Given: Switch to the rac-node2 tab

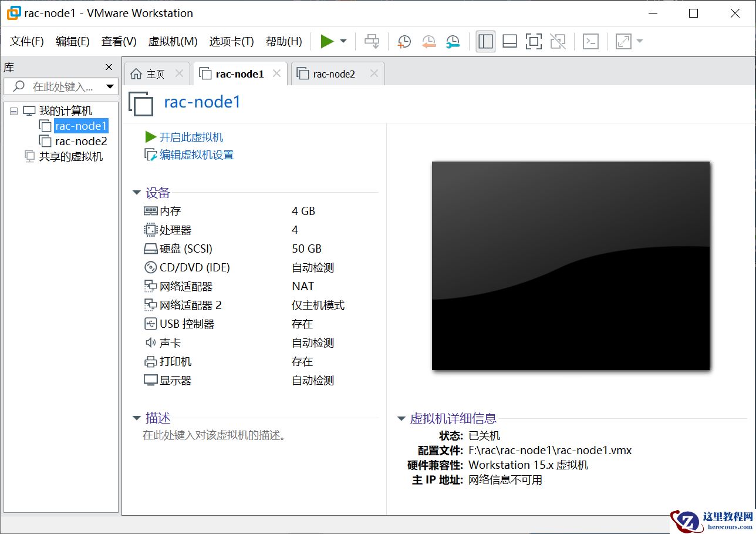Looking at the screenshot, I should (335, 73).
